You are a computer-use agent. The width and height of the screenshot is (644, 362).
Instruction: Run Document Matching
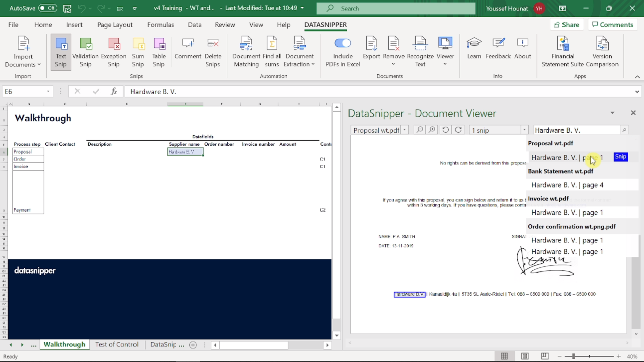pyautogui.click(x=247, y=52)
